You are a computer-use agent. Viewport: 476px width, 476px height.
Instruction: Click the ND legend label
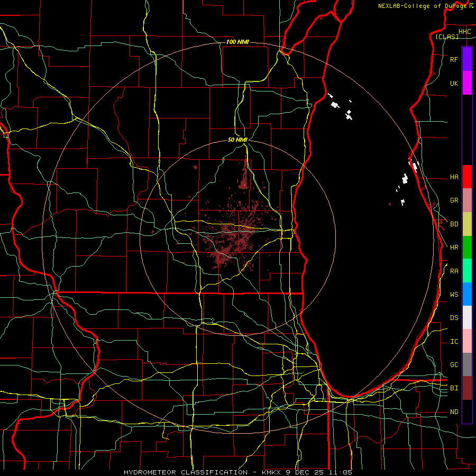[454, 412]
